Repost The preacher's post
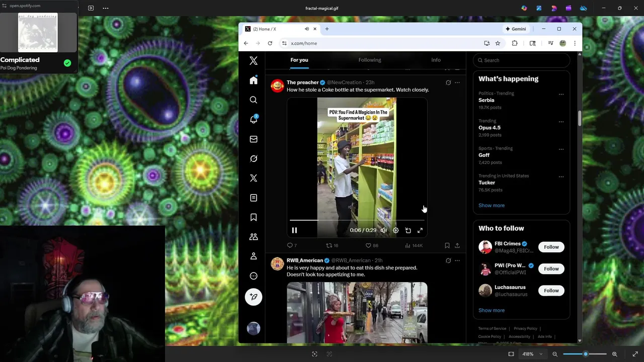Screen dimensions: 644x362 [332, 245]
